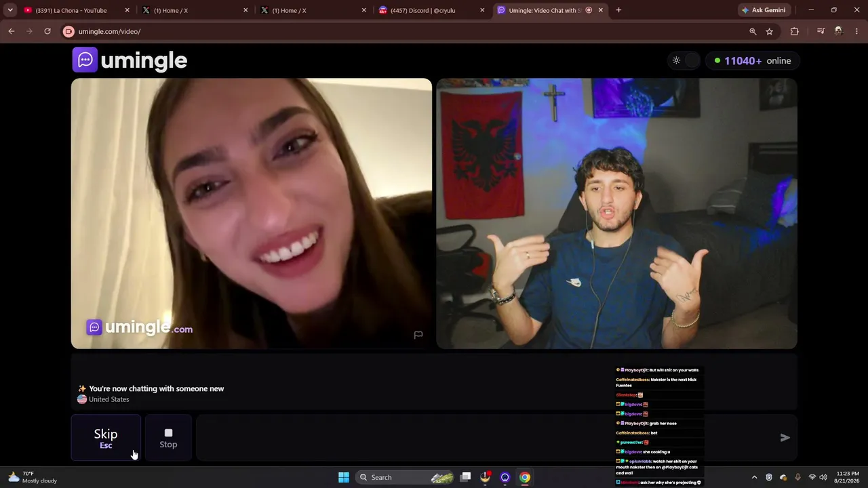Click your own webcam video feed
This screenshot has width=868, height=488.
pos(616,213)
